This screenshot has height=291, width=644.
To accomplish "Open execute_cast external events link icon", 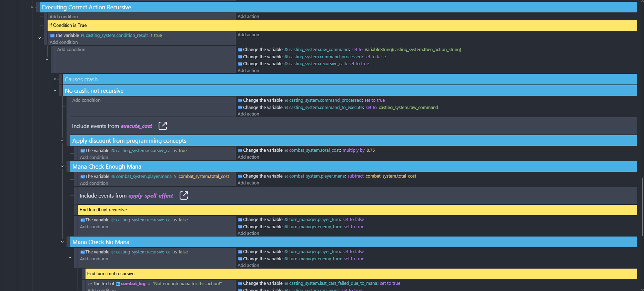I will pos(163,126).
